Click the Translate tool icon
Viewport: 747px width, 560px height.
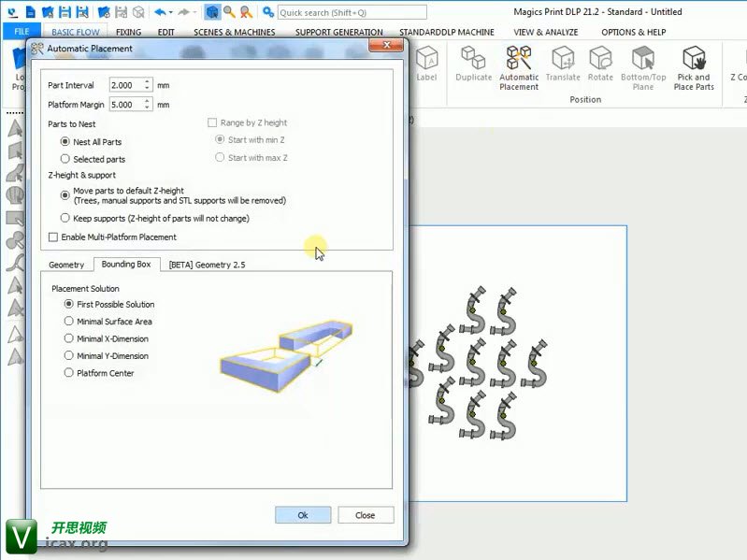pos(563,65)
